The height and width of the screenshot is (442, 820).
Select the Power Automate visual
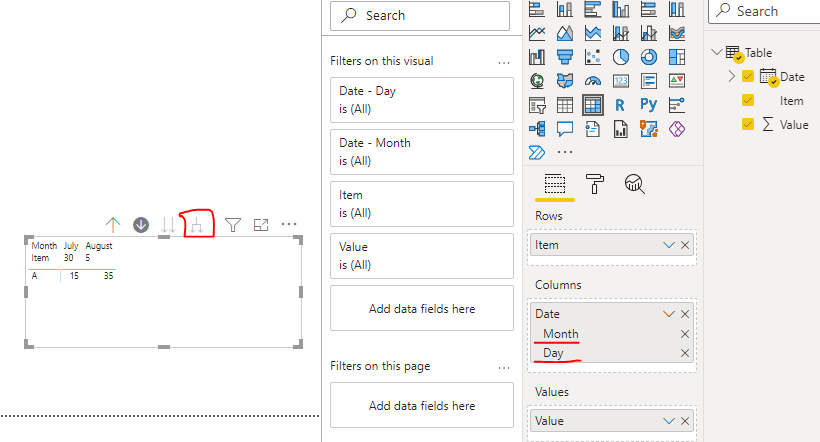click(537, 152)
